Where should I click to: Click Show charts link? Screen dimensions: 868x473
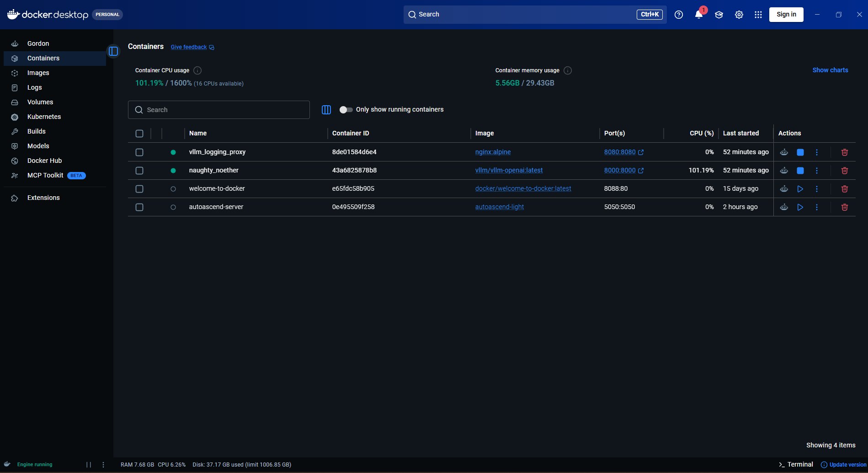(830, 70)
